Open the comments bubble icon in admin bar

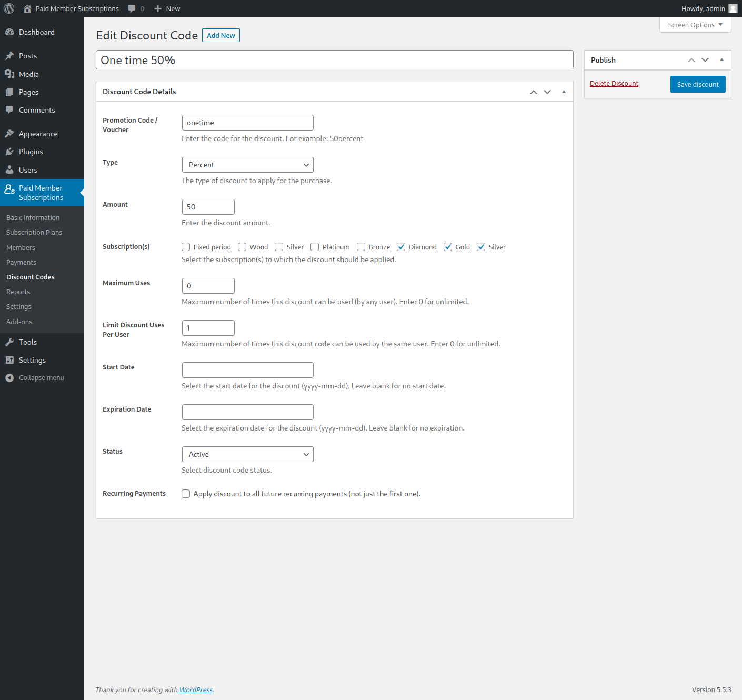point(132,8)
